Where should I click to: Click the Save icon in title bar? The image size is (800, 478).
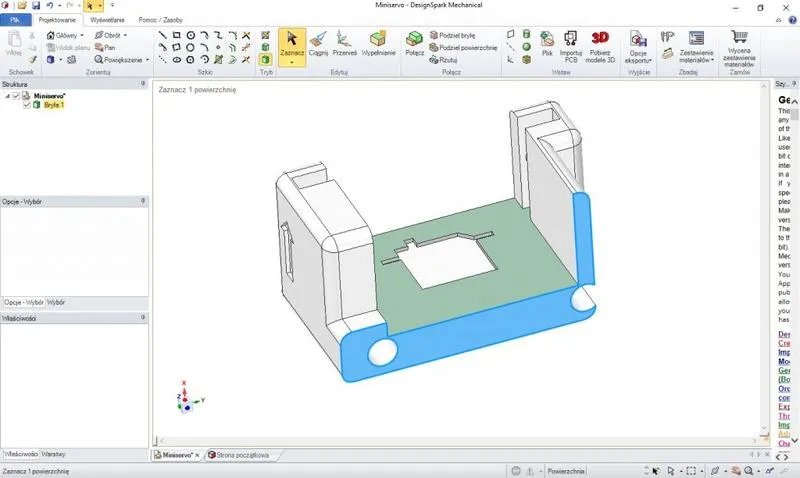[x=36, y=6]
